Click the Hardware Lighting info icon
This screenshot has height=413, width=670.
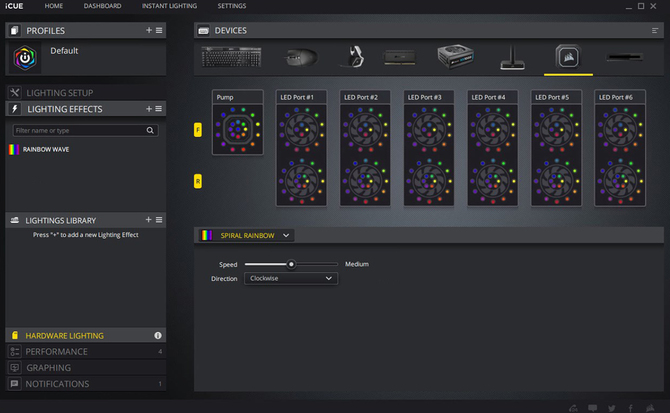[158, 336]
